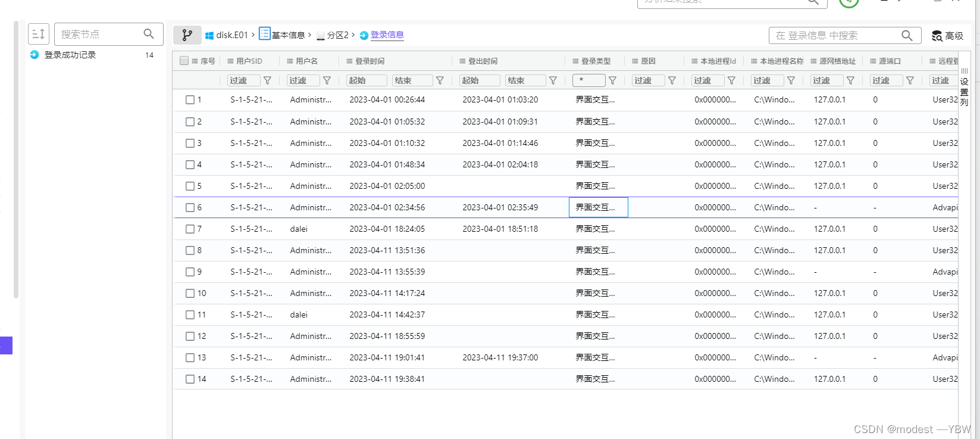The height and width of the screenshot is (439, 980).
Task: Click username dalei in row 7
Action: (299, 229)
